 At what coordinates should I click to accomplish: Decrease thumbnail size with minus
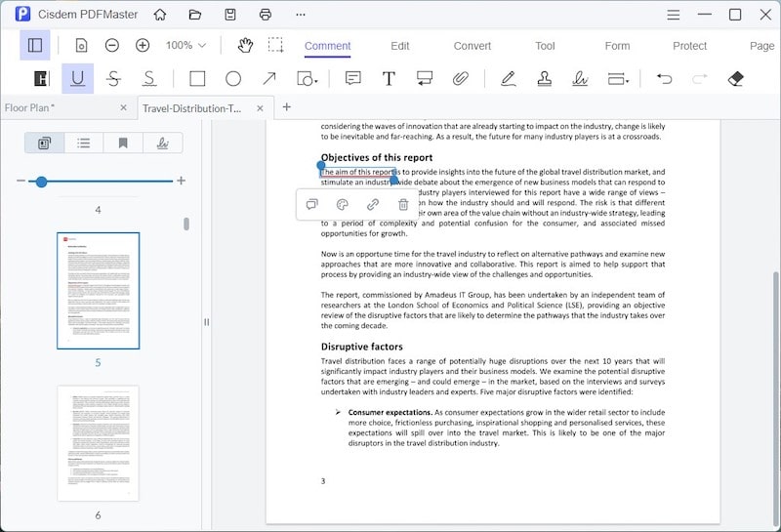(21, 181)
